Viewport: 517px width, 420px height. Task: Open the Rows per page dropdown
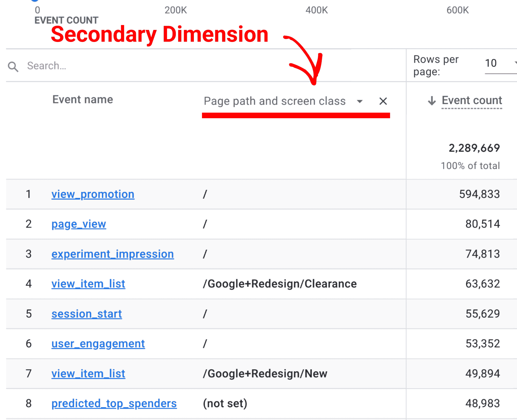[x=491, y=63]
